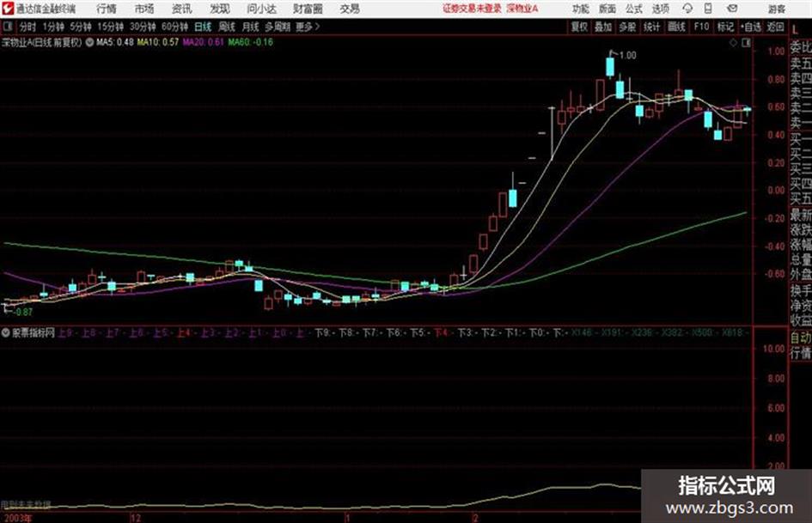
Task: Click the MA20: 0.61 indicator label
Action: point(204,42)
